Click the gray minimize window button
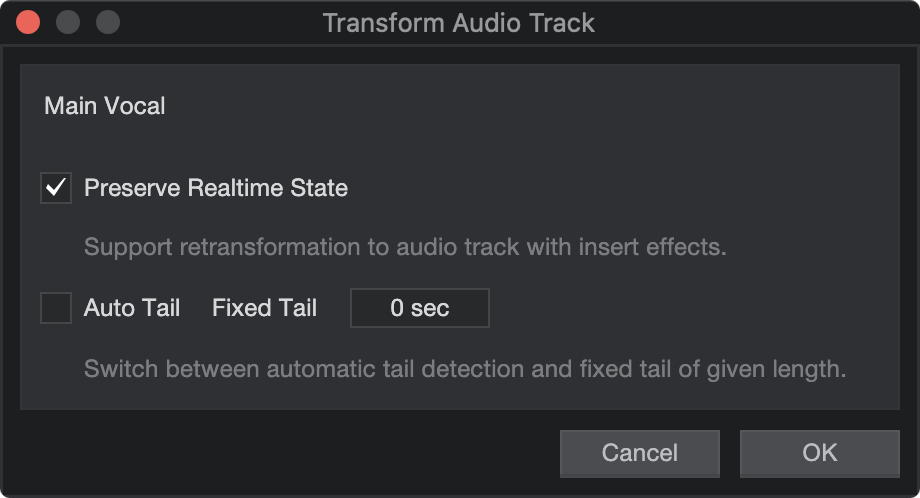 pos(67,22)
